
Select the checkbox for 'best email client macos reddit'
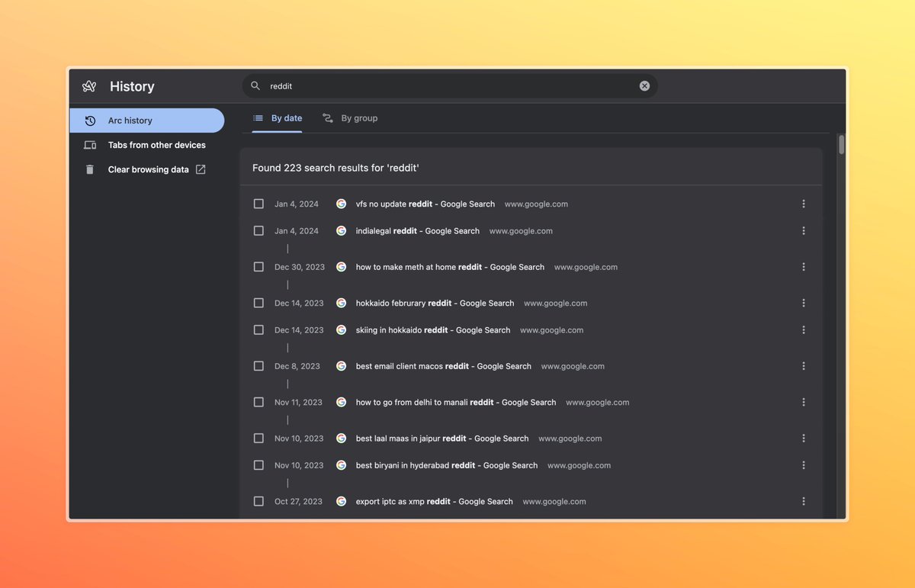[x=258, y=366]
